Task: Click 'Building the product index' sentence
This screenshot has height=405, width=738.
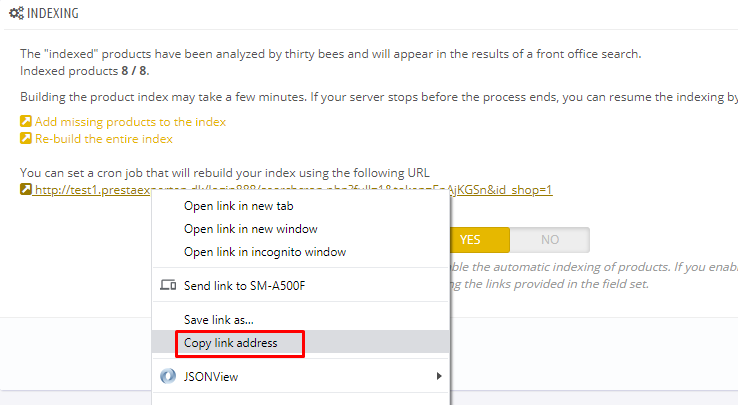Action: click(379, 97)
